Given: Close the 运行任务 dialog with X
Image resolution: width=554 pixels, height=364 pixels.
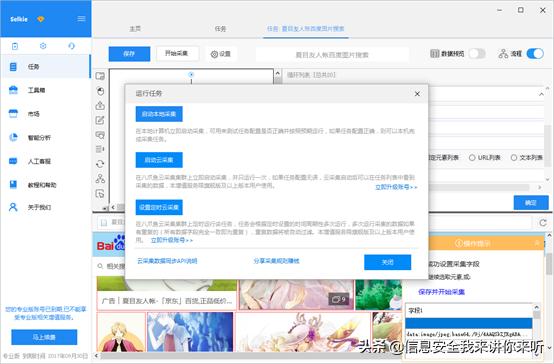Looking at the screenshot, I should coord(417,94).
